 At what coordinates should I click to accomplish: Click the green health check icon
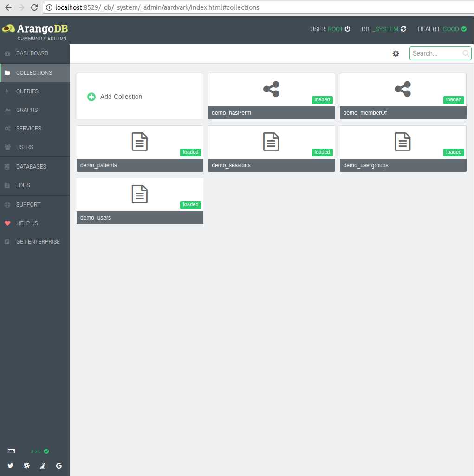(464, 29)
